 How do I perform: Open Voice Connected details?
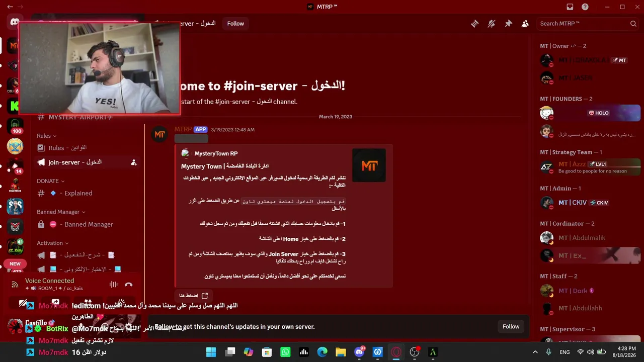point(49,281)
